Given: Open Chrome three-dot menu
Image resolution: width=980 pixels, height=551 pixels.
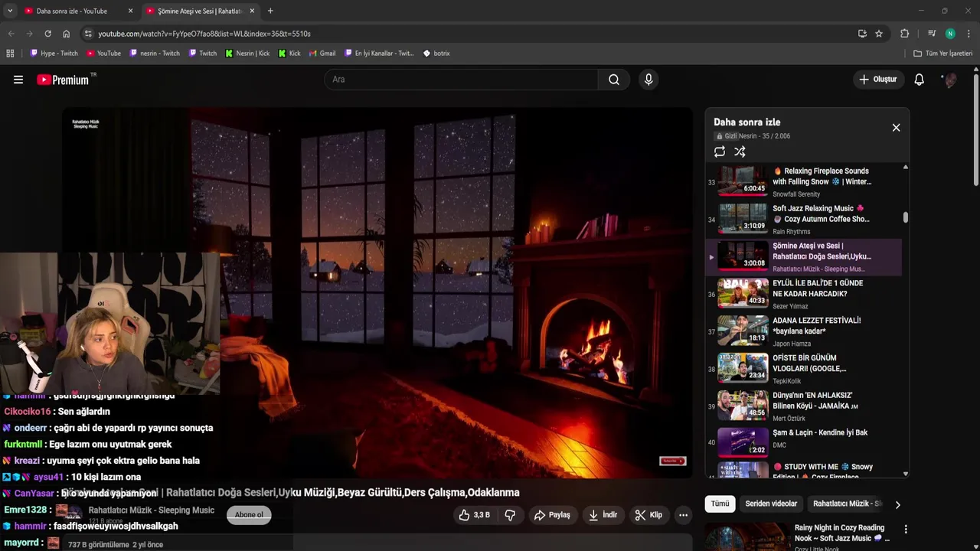Looking at the screenshot, I should pyautogui.click(x=969, y=34).
